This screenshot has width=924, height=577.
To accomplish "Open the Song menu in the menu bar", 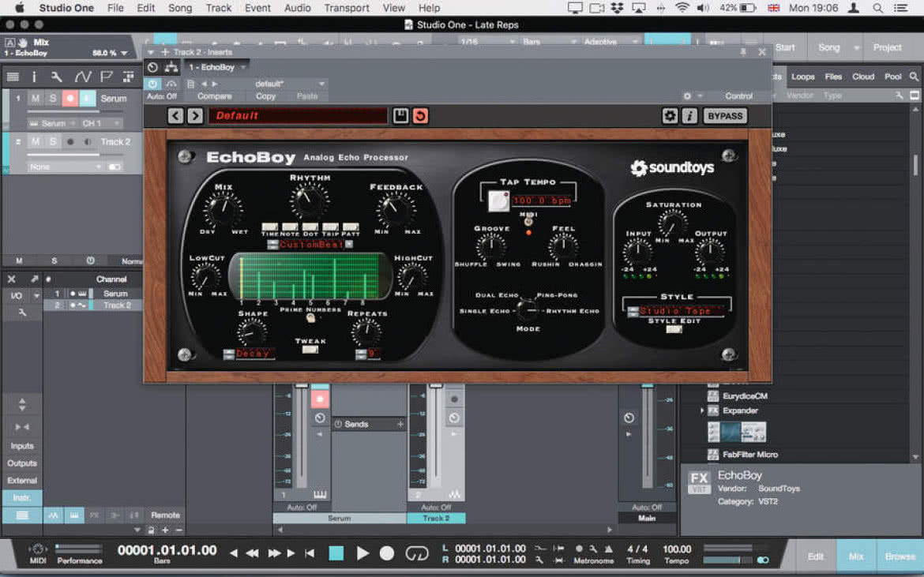I will (180, 8).
